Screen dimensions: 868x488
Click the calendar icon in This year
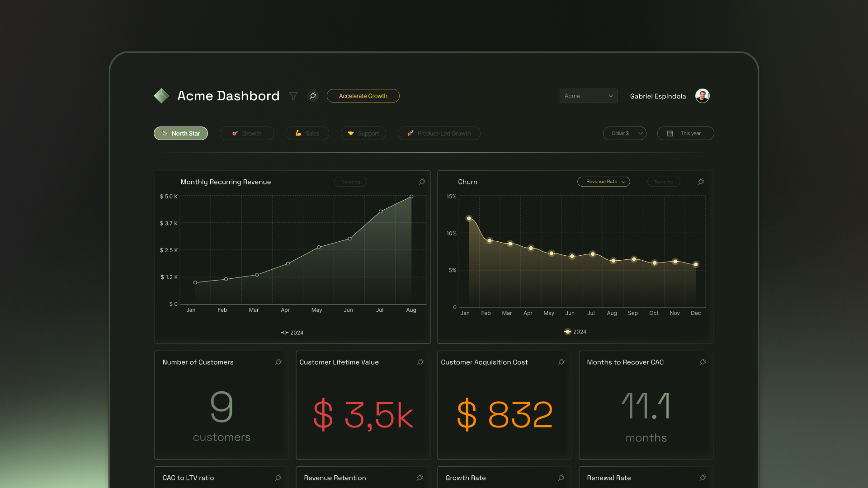[670, 133]
